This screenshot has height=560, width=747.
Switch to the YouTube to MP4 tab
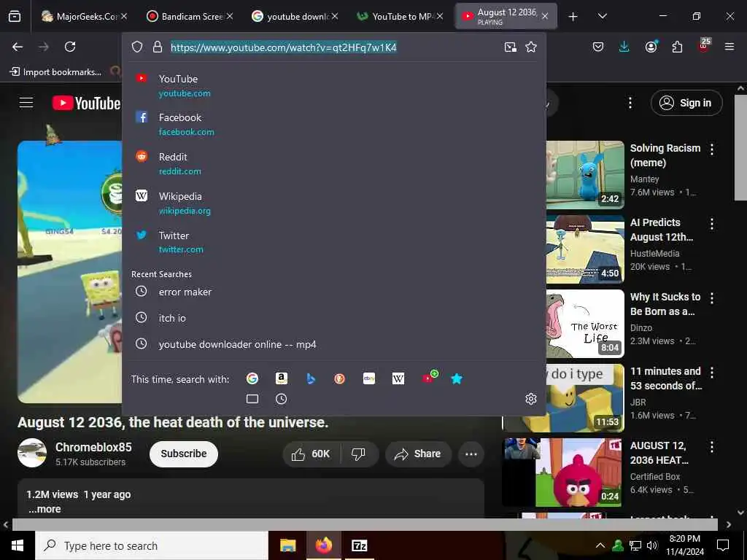pos(400,16)
